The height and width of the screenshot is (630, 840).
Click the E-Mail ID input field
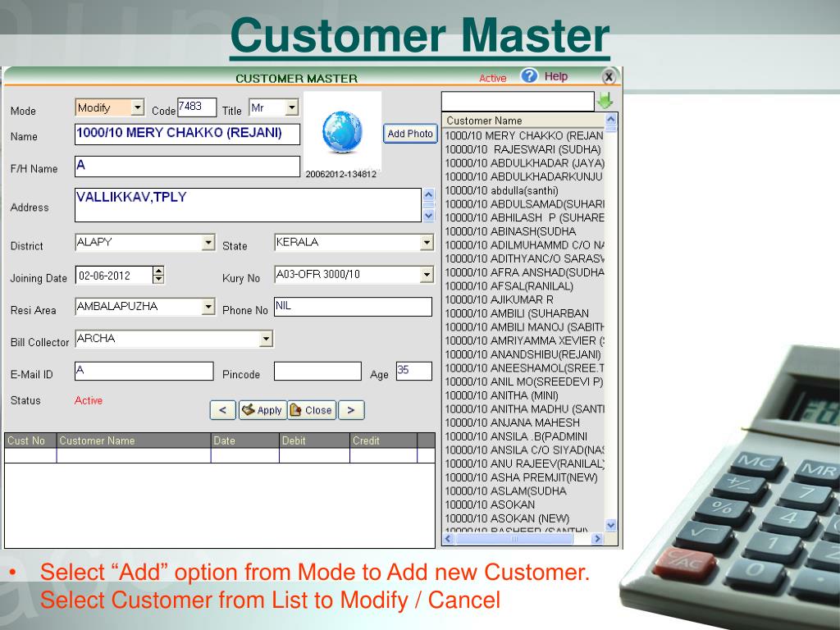[x=144, y=371]
